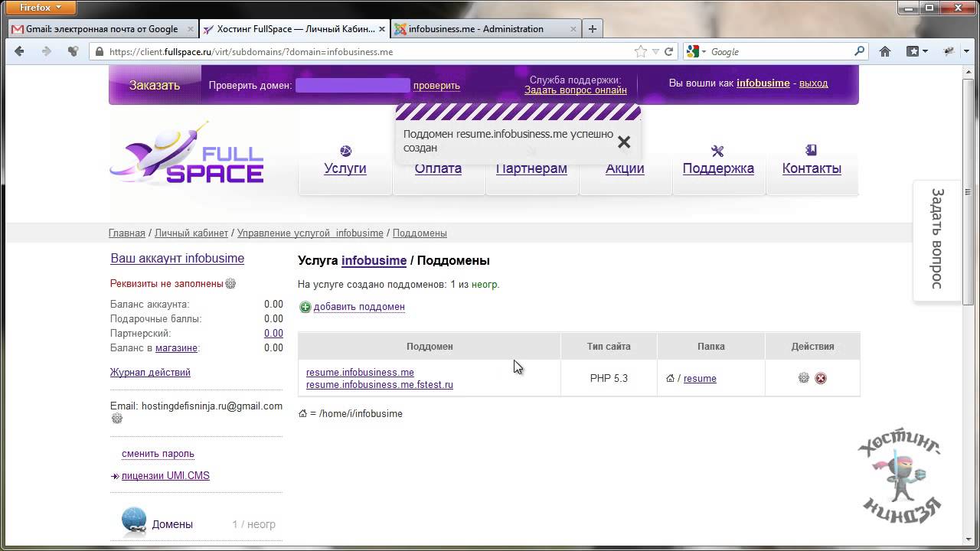Click the проверить domain link
Image resolution: width=980 pixels, height=551 pixels.
436,86
